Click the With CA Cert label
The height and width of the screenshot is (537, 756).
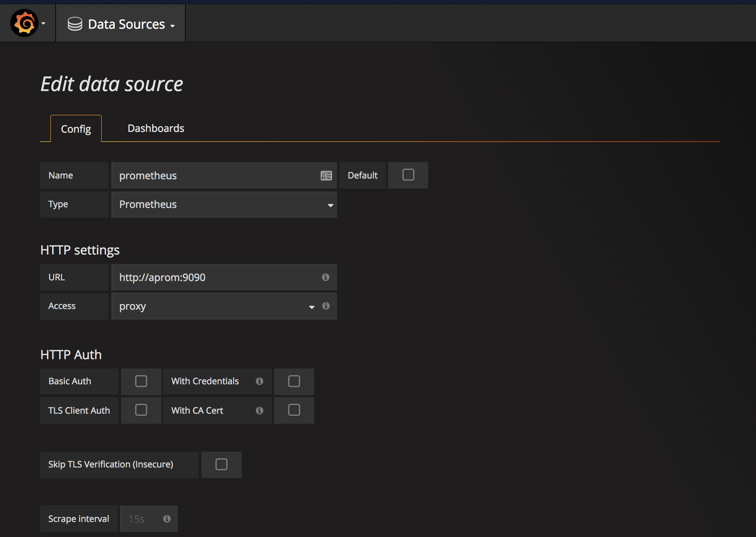pyautogui.click(x=197, y=410)
